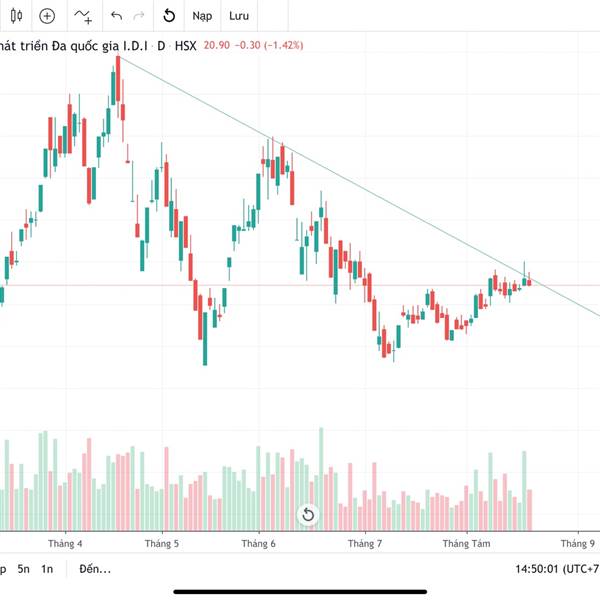Click the Tháng 7 axis label
The width and height of the screenshot is (600, 600).
click(365, 544)
